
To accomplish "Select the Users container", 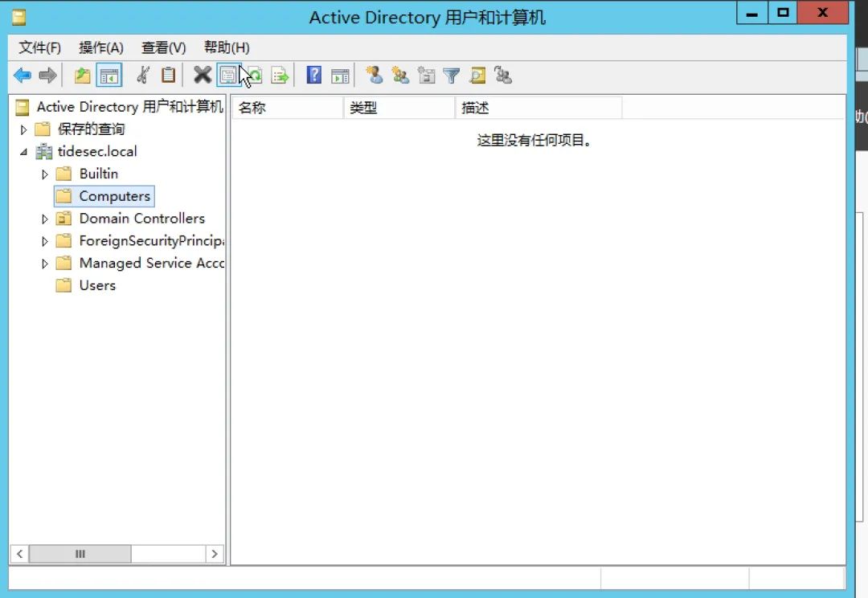I will click(97, 285).
